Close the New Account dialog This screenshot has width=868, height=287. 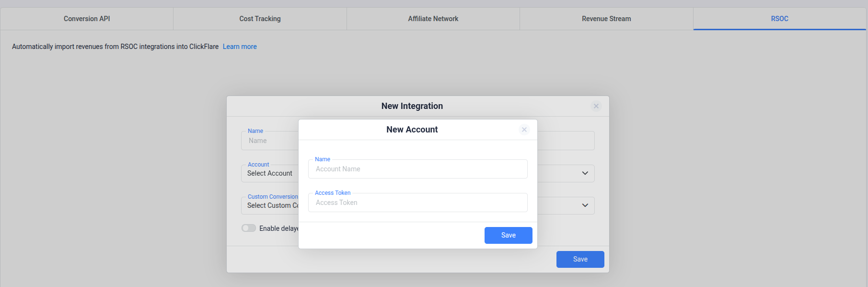click(x=524, y=130)
